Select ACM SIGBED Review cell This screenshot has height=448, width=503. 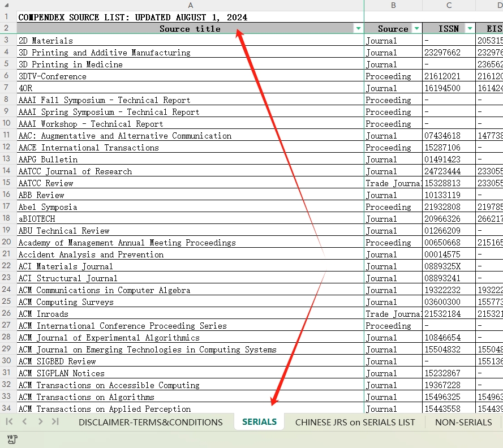pyautogui.click(x=190, y=361)
